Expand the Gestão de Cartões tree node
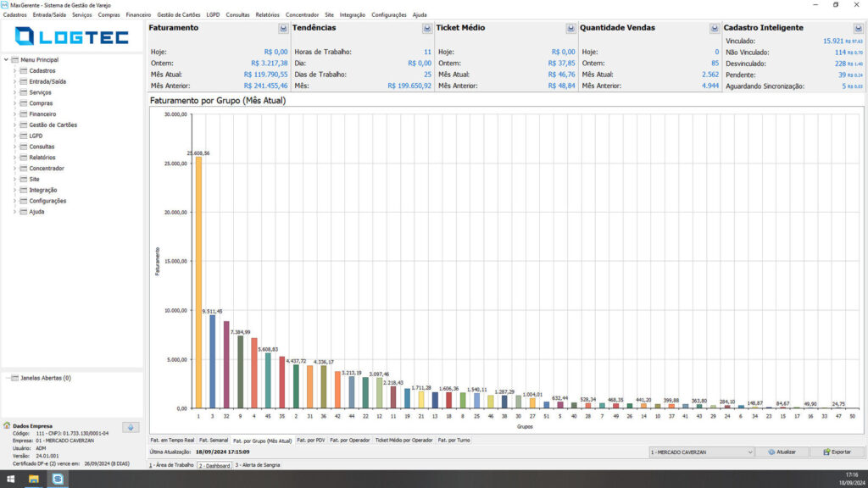Image resolution: width=868 pixels, height=488 pixels. 15,125
